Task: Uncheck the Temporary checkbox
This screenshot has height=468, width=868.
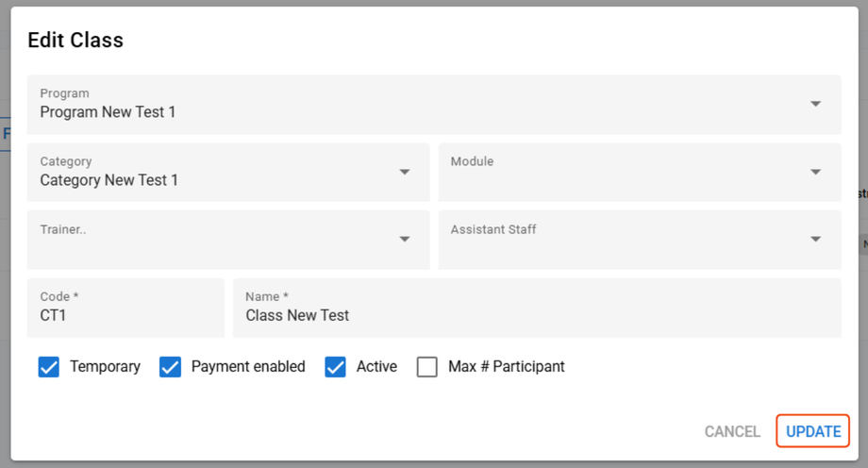Action: coord(49,367)
